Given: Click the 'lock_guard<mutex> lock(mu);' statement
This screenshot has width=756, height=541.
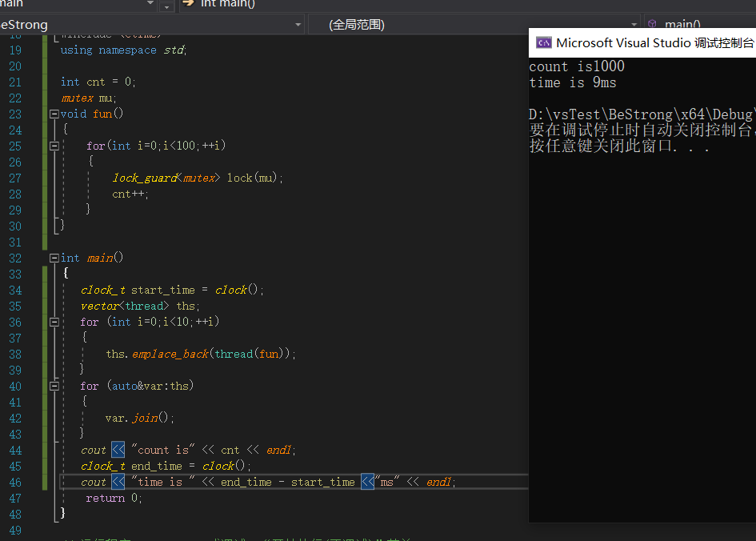Looking at the screenshot, I should coord(198,178).
